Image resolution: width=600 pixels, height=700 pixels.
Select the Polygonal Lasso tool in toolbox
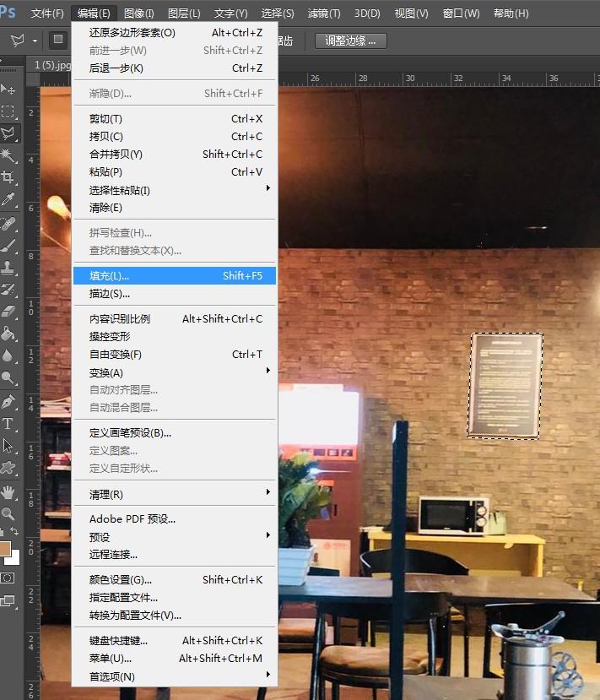pyautogui.click(x=8, y=133)
